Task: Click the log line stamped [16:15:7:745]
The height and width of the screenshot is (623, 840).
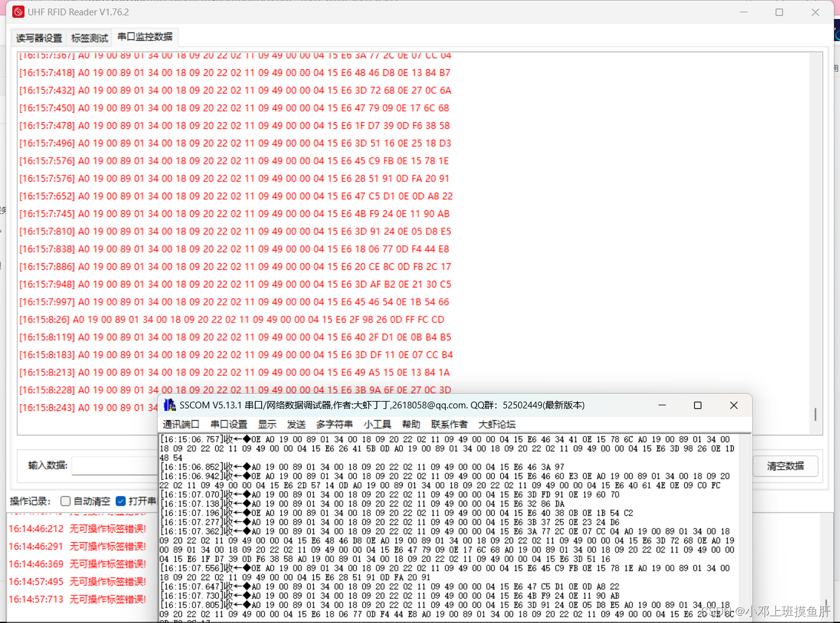Action: coord(234,214)
